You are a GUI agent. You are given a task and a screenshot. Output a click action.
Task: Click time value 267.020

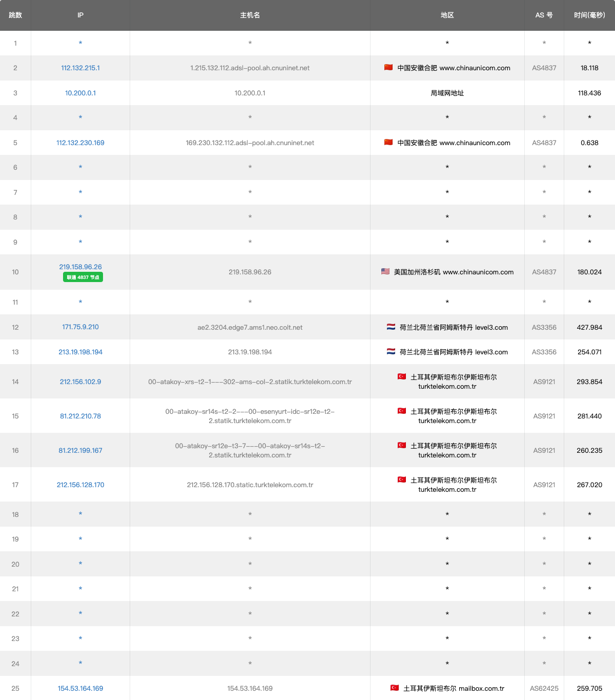(x=589, y=485)
